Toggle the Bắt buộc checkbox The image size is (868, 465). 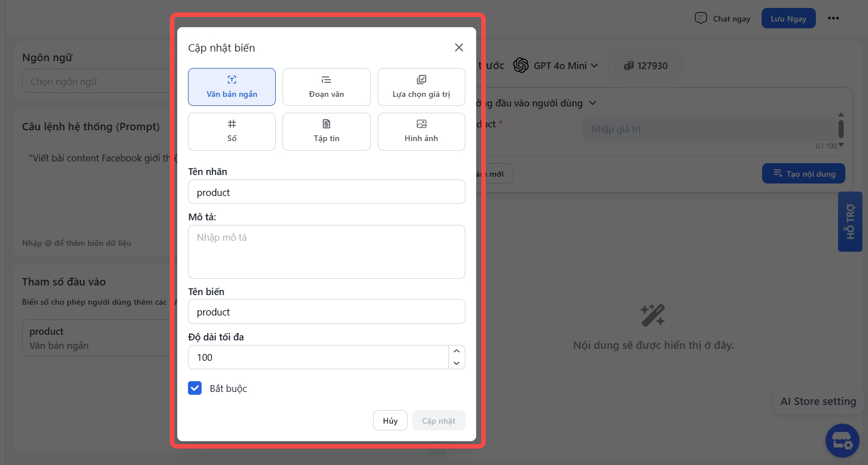[195, 388]
